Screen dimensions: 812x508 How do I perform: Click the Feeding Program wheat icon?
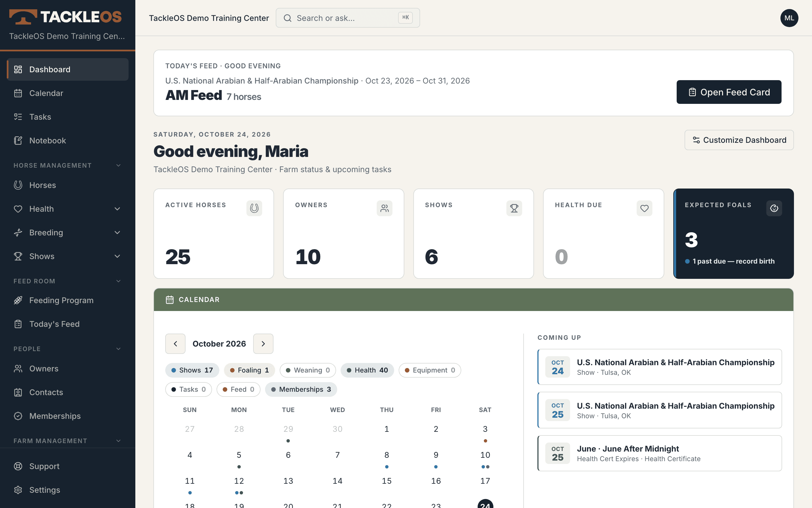18,300
